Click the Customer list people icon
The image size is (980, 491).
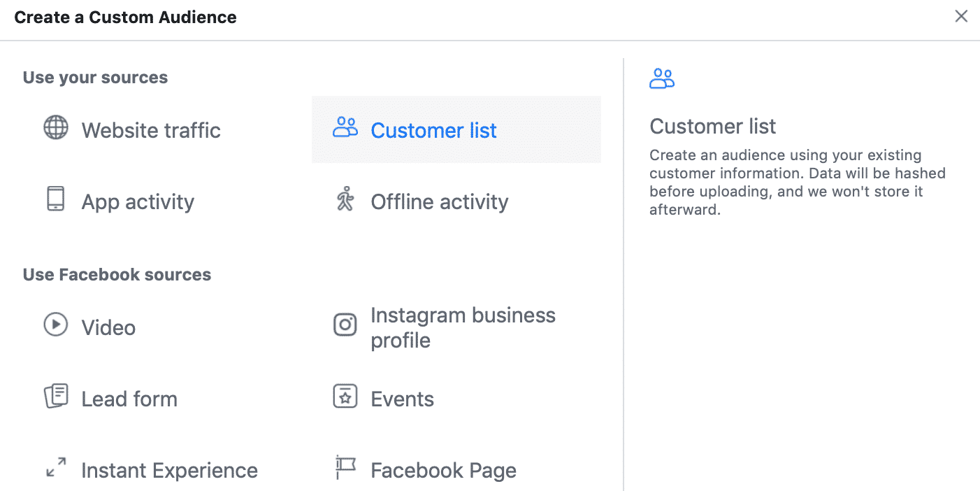[x=345, y=127]
